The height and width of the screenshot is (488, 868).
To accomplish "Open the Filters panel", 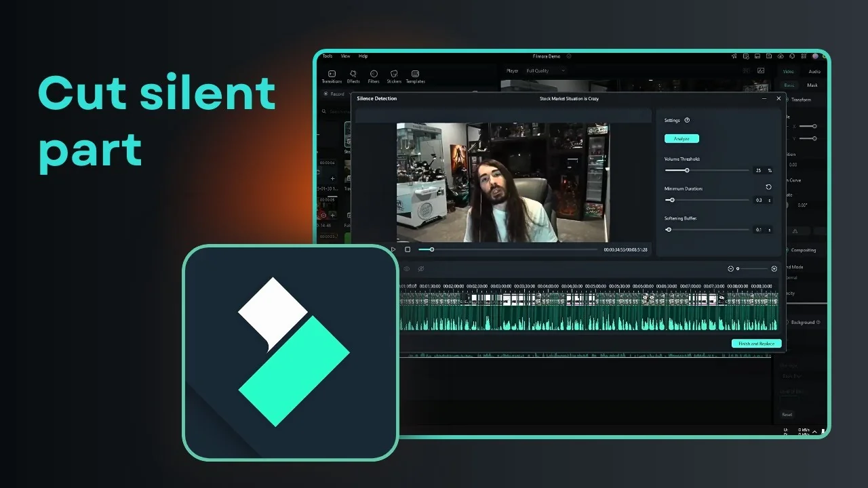I will tap(374, 76).
